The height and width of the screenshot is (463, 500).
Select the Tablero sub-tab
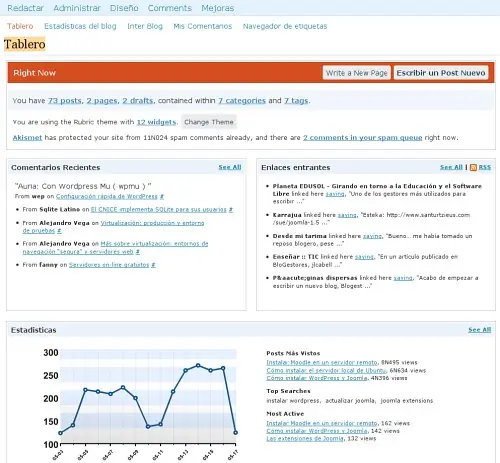click(20, 26)
